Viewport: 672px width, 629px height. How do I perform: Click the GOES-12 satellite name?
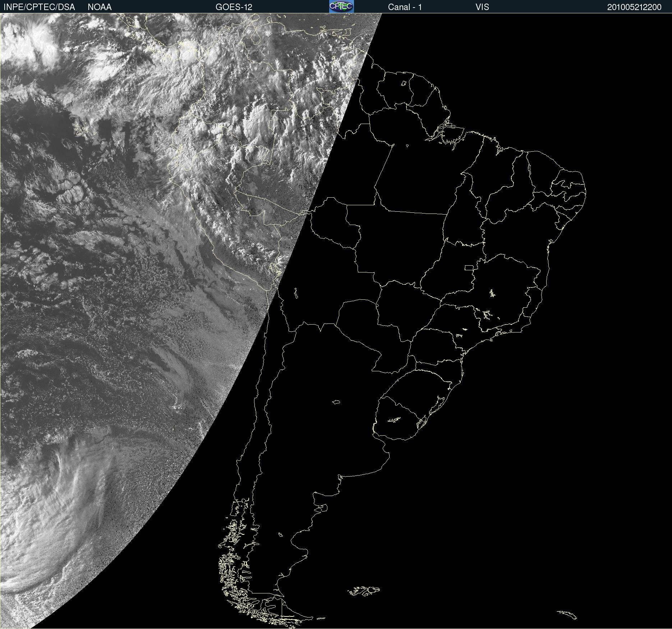tap(234, 7)
